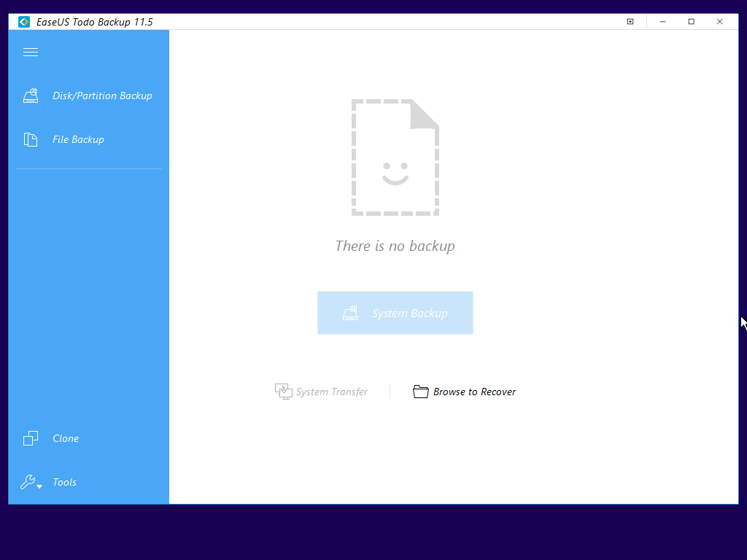Select the Disk/Partition Backup label

[x=102, y=96]
